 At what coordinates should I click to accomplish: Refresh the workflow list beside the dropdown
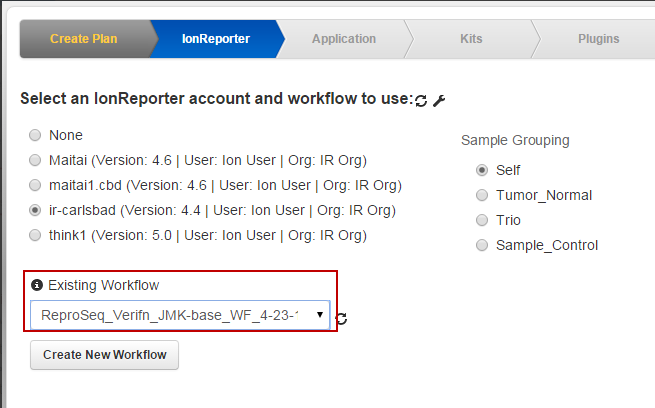click(x=341, y=318)
